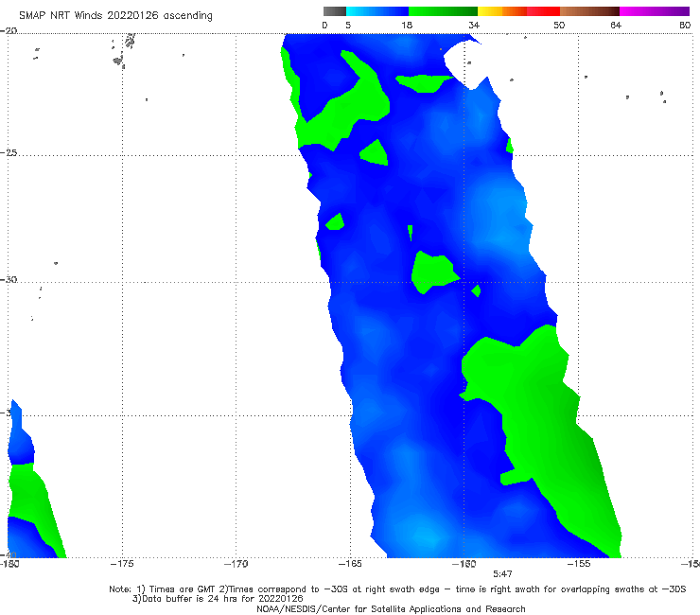
Task: Click the note "3)Data buffer is 24 hrs"
Action: (x=218, y=599)
